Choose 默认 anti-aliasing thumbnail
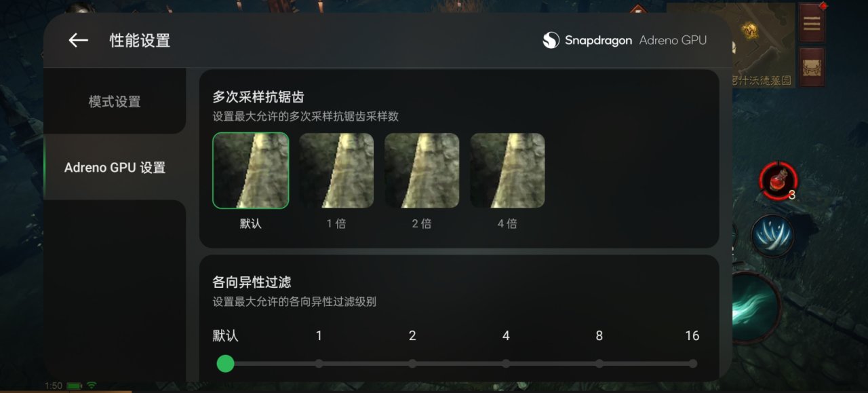 [x=251, y=170]
